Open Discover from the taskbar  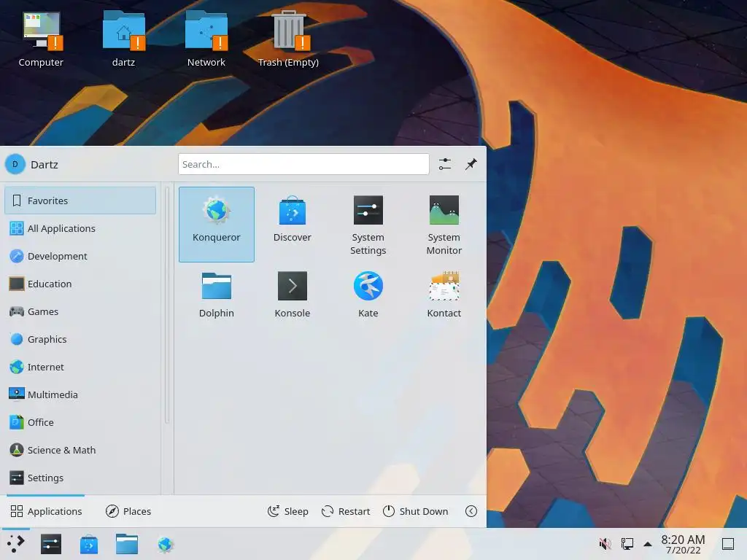[89, 544]
